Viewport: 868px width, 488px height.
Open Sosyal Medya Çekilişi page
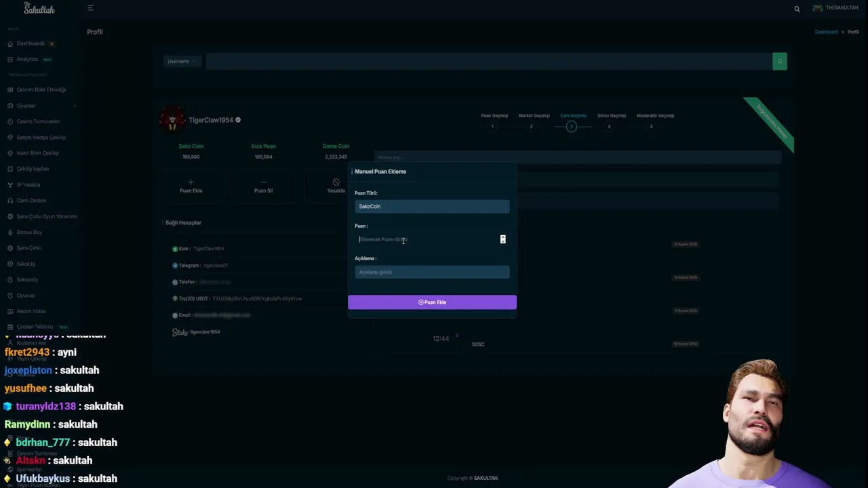(41, 137)
